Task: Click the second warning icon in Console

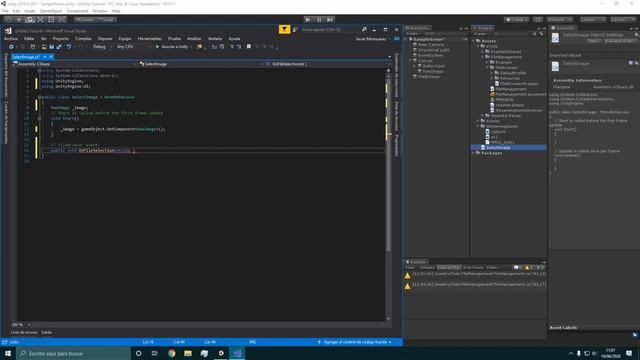Action: (x=407, y=286)
